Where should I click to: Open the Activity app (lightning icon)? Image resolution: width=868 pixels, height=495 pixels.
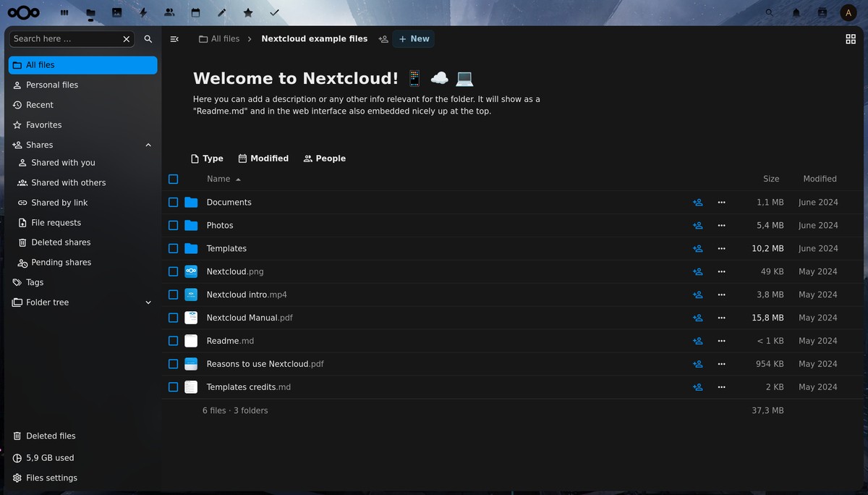142,12
